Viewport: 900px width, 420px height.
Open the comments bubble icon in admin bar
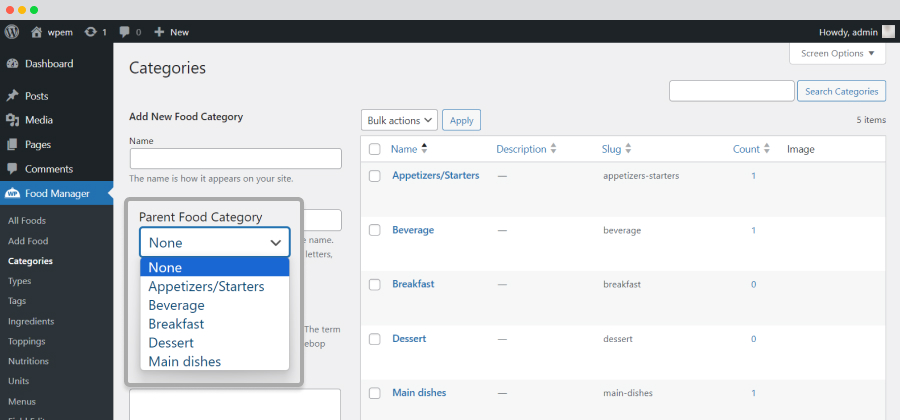[x=125, y=33]
